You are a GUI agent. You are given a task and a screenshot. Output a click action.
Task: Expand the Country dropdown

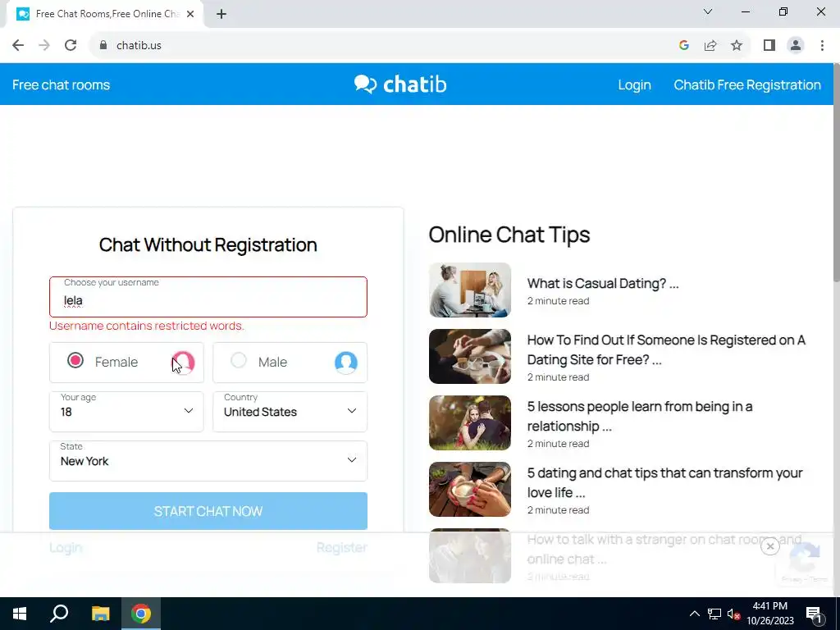click(x=290, y=412)
